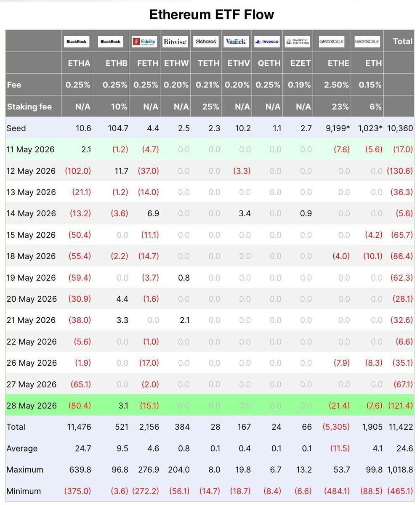Select the '12 May 2026' date label
The image size is (420, 505).
[x=31, y=171]
